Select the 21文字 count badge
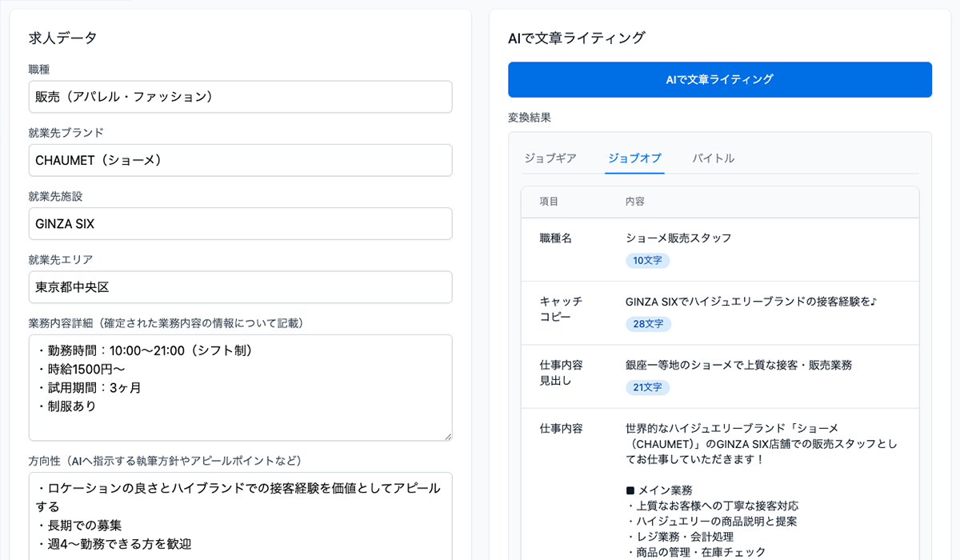Image resolution: width=960 pixels, height=560 pixels. click(x=646, y=386)
